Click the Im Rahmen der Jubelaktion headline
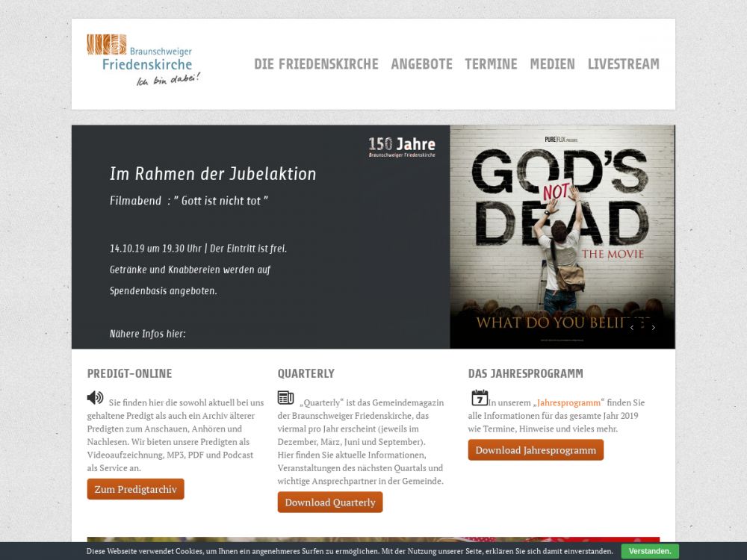The height and width of the screenshot is (560, 747). point(213,174)
